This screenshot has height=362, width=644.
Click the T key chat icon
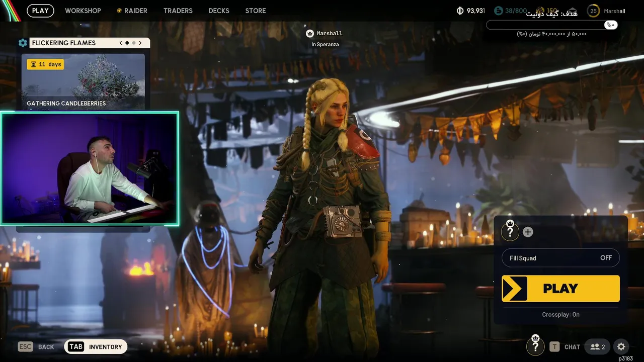(554, 346)
